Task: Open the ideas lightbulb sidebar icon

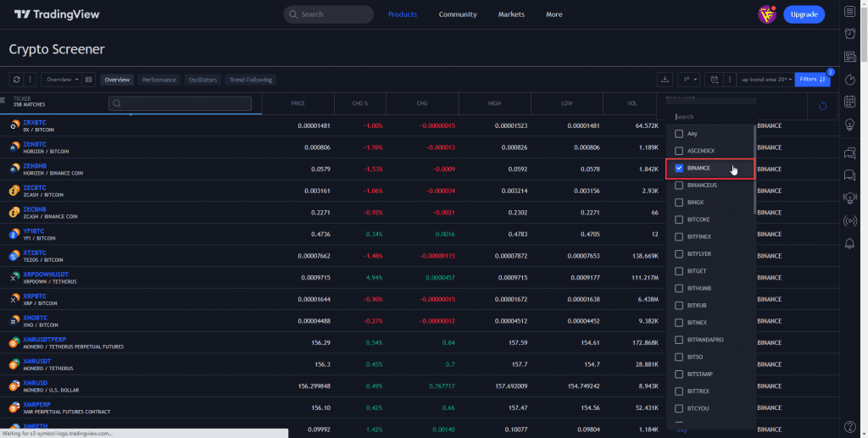Action: [849, 125]
